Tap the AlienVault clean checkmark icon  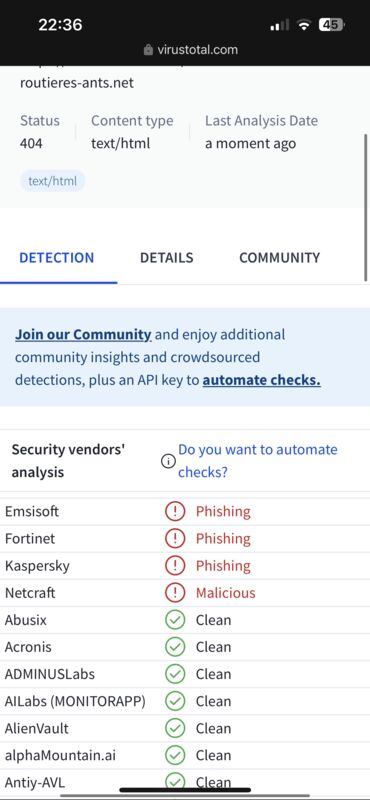pyautogui.click(x=175, y=728)
